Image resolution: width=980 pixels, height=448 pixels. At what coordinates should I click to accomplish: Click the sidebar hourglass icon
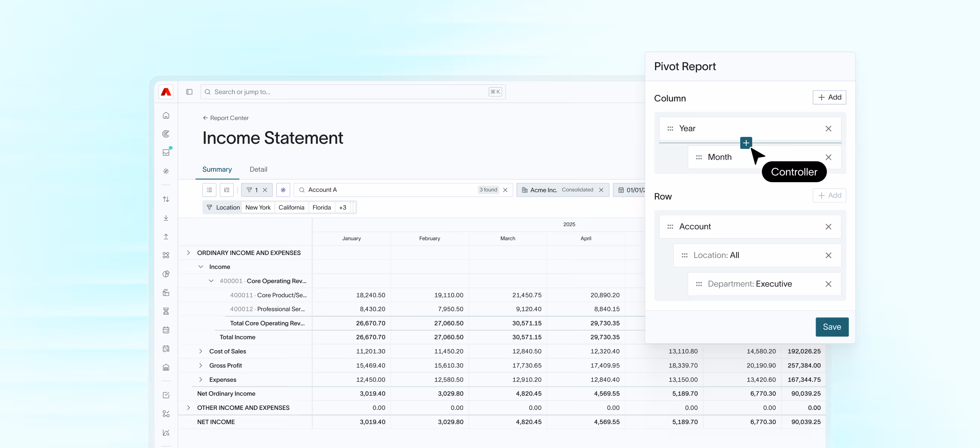click(x=166, y=311)
